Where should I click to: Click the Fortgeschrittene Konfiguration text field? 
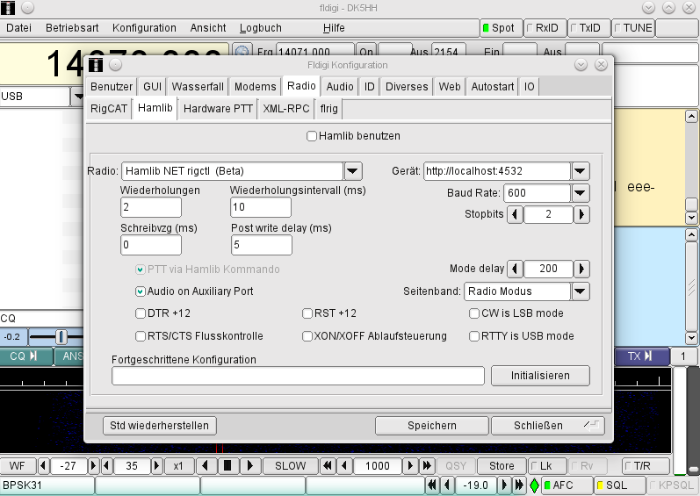point(298,375)
